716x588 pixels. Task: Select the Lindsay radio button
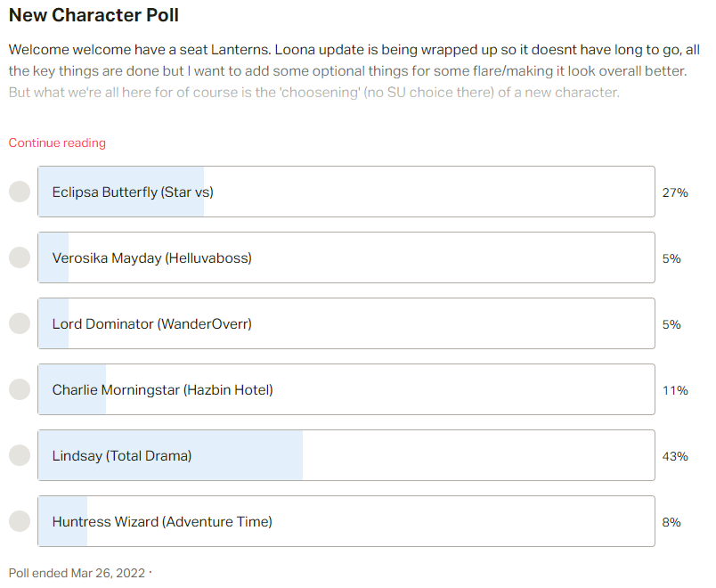20,455
